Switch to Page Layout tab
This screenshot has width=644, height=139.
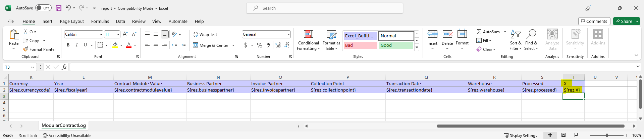[x=72, y=21]
